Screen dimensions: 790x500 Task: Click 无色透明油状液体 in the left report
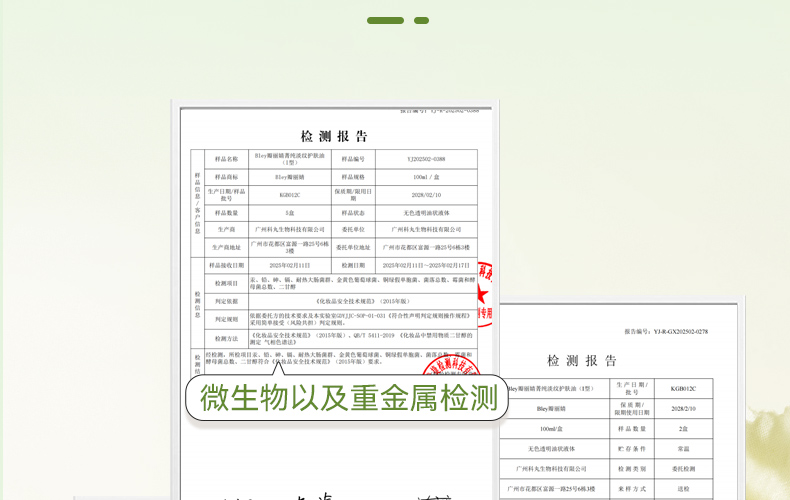tap(426, 213)
